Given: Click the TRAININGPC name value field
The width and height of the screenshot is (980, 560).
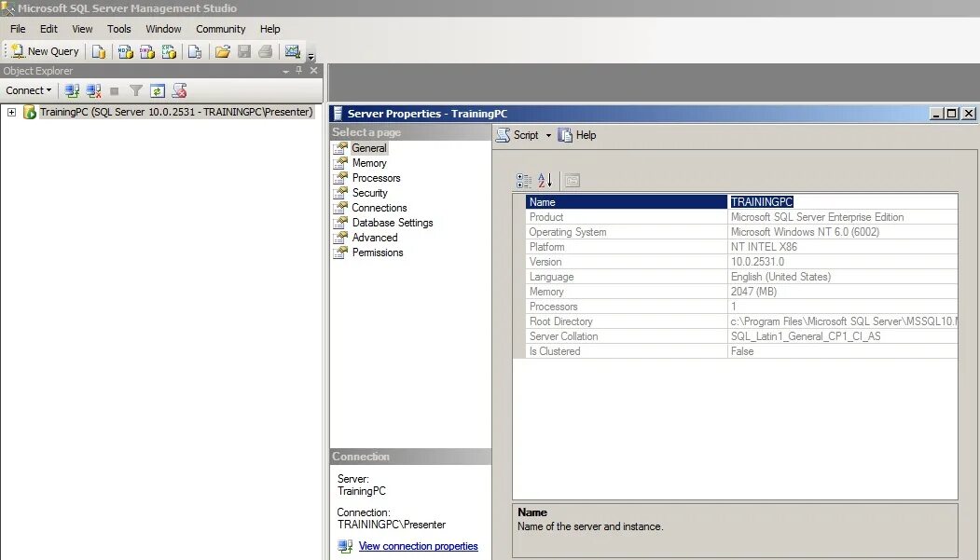Looking at the screenshot, I should [x=843, y=201].
